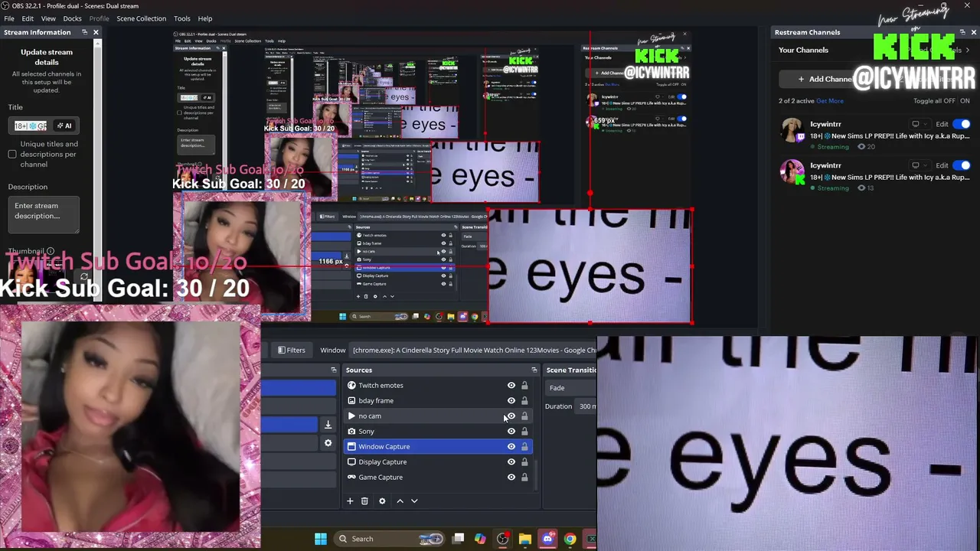The width and height of the screenshot is (980, 551).
Task: Open File Explorer from the taskbar
Action: point(524,539)
